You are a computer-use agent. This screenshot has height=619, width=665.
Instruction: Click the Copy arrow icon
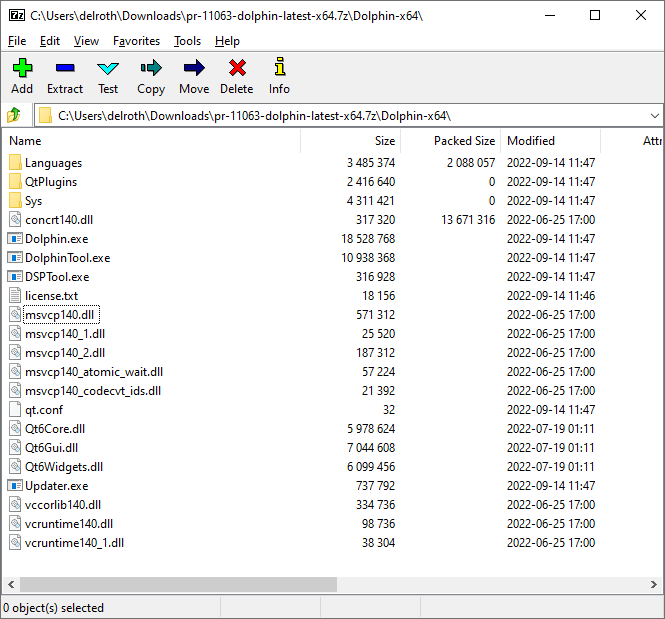pos(151,68)
